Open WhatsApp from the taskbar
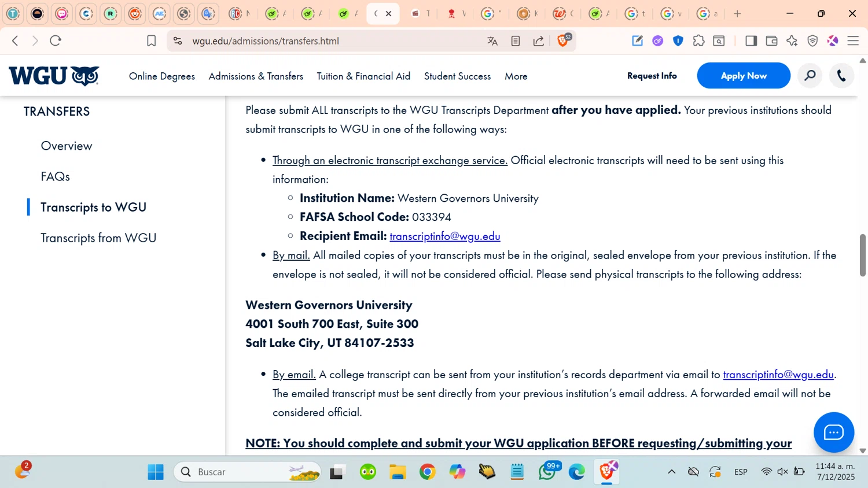This screenshot has height=488, width=868. [547, 472]
